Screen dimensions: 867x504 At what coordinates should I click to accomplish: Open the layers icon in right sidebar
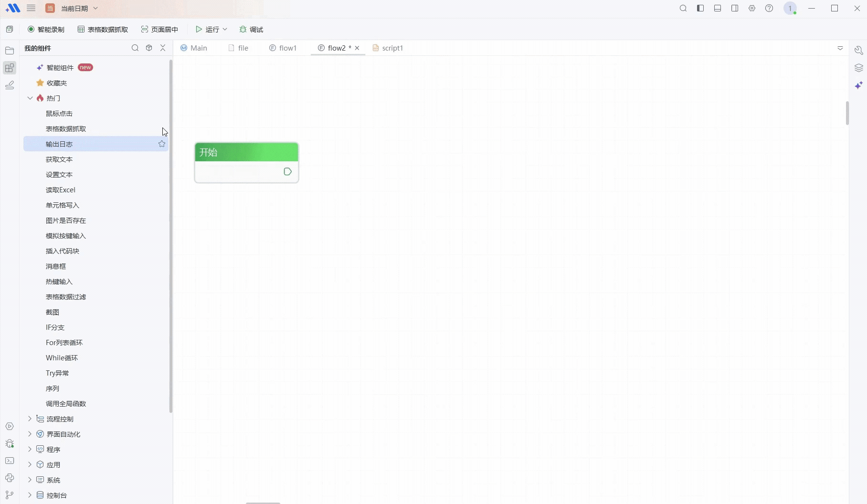tap(858, 68)
